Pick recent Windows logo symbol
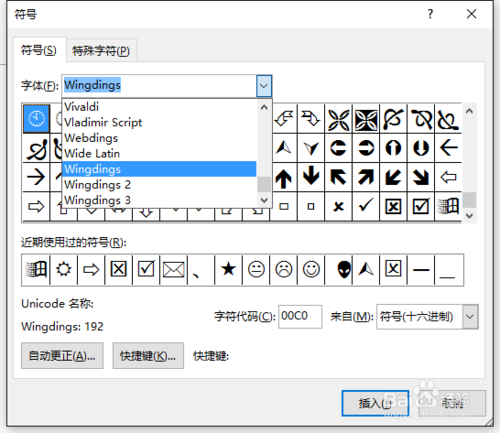 36,269
